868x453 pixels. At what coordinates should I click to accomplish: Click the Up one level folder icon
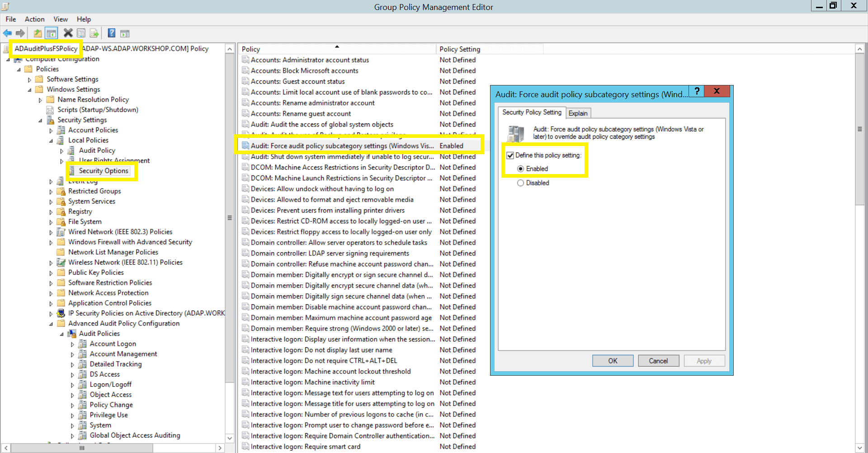click(38, 33)
